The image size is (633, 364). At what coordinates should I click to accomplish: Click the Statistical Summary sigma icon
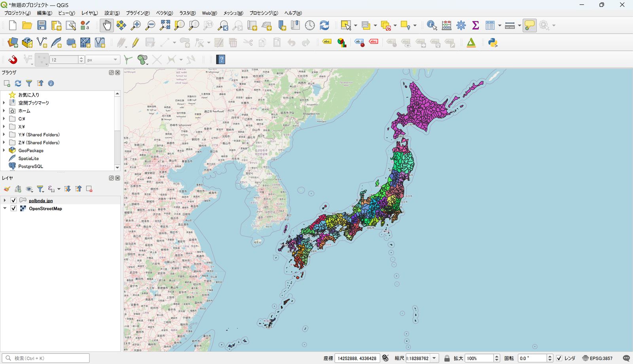point(476,25)
